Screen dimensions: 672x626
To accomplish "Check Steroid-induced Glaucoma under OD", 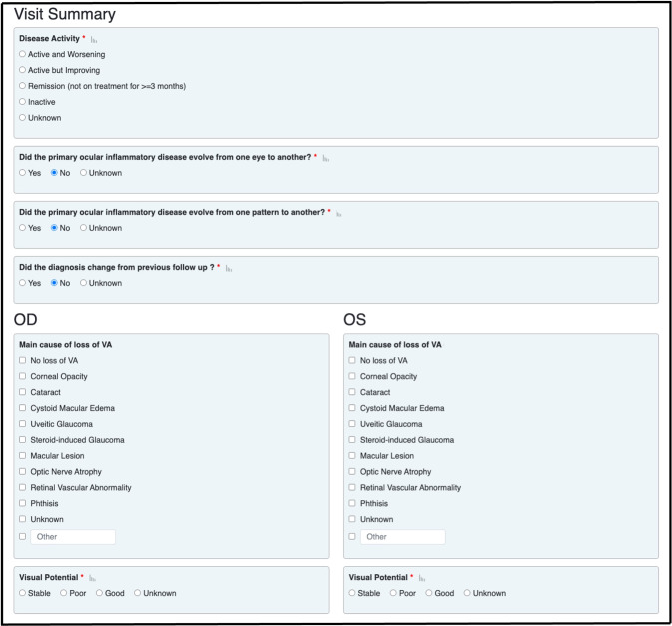I will (x=22, y=440).
